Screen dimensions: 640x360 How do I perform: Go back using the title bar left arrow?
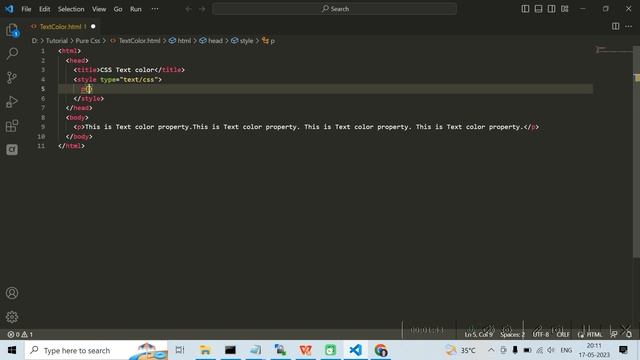tap(188, 9)
